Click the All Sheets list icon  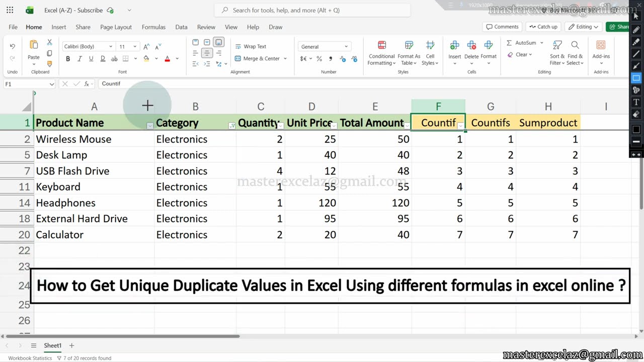click(x=34, y=345)
